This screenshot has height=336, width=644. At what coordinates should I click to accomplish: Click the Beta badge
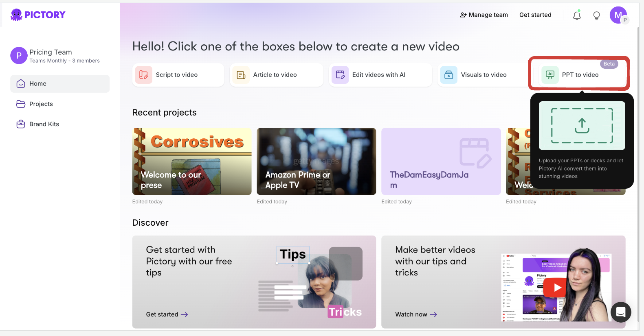609,64
